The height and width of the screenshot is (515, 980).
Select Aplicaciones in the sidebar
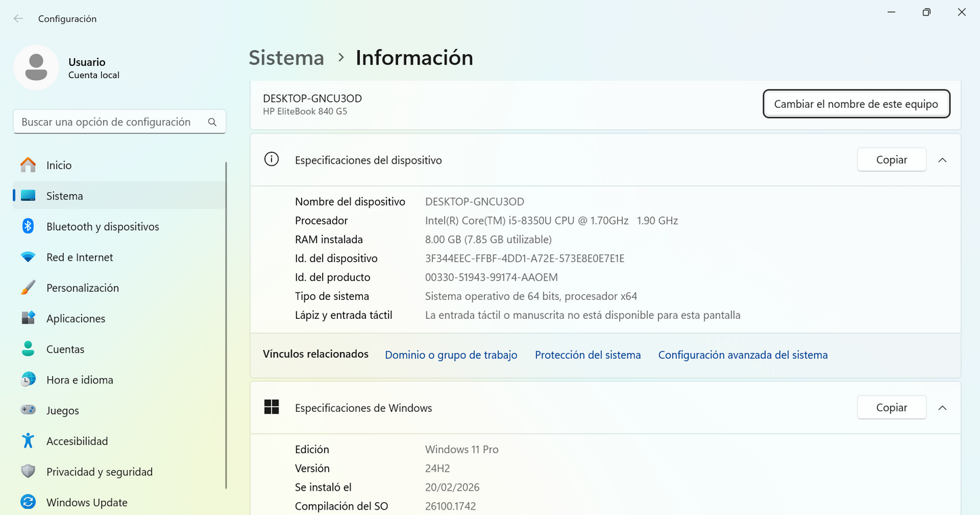[x=119, y=318]
